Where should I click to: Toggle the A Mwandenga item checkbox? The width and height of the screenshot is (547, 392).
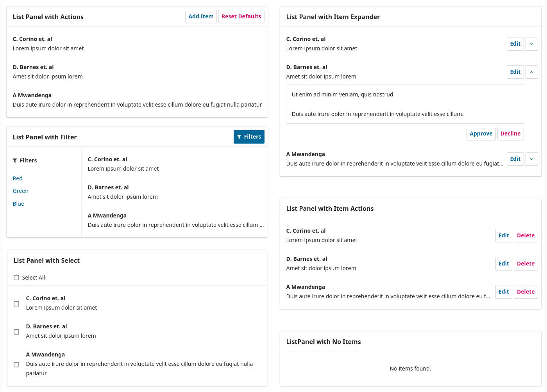16,365
